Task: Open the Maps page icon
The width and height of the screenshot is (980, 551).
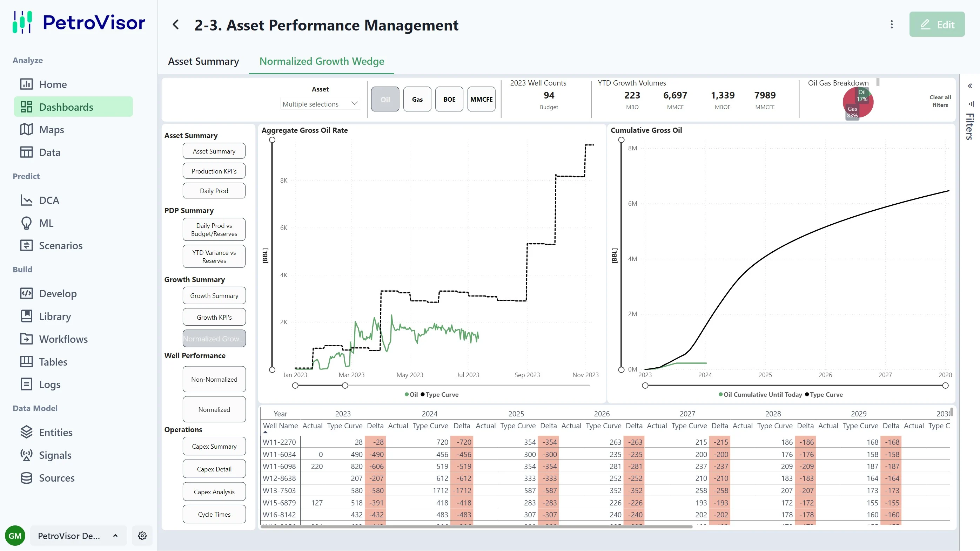Action: tap(26, 130)
